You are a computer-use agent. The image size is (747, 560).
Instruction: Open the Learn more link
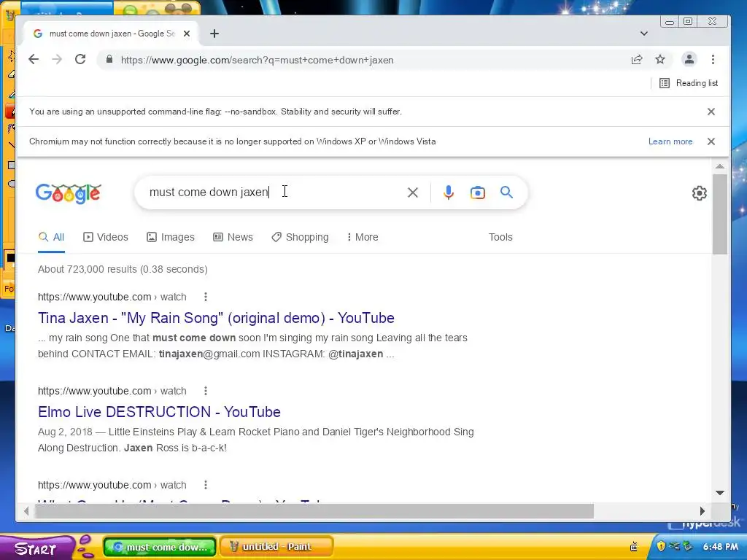[x=670, y=141]
